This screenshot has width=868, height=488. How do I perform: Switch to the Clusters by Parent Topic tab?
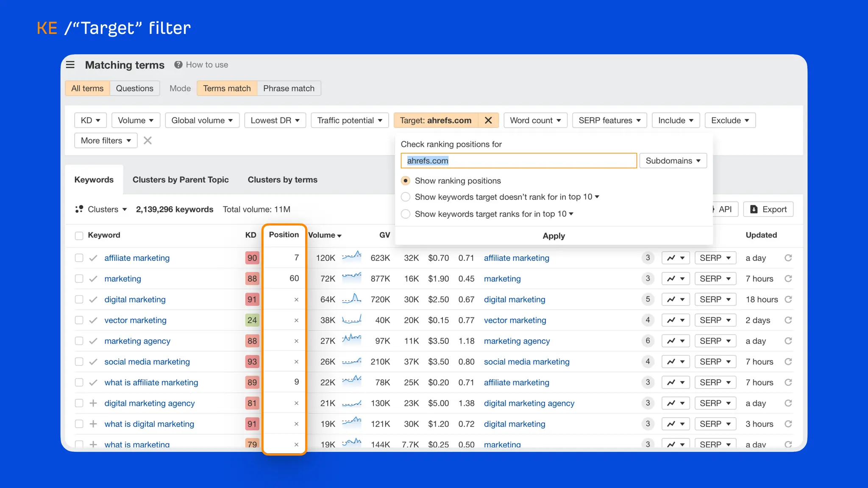tap(181, 180)
